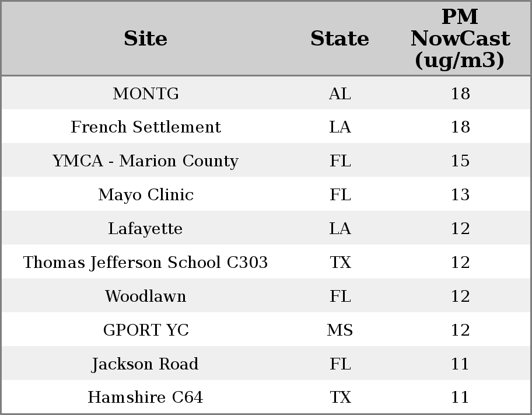Select the GPORT YC site cell

pos(145,330)
